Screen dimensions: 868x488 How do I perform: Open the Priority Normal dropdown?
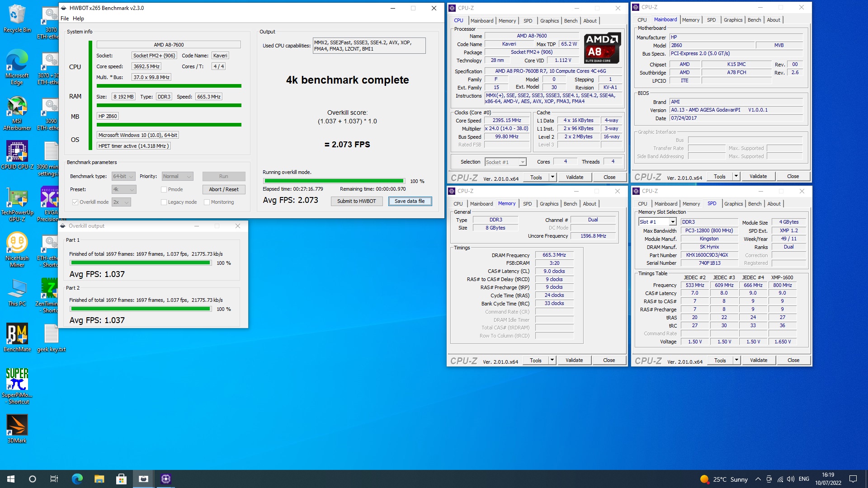[177, 176]
